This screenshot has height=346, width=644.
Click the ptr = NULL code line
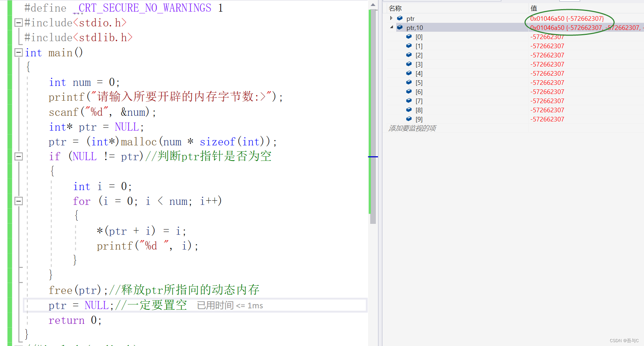(118, 305)
